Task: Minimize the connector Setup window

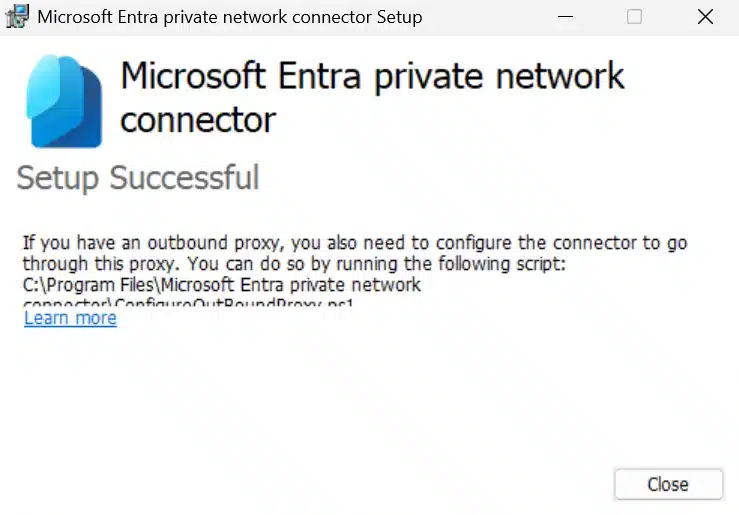Action: (566, 16)
